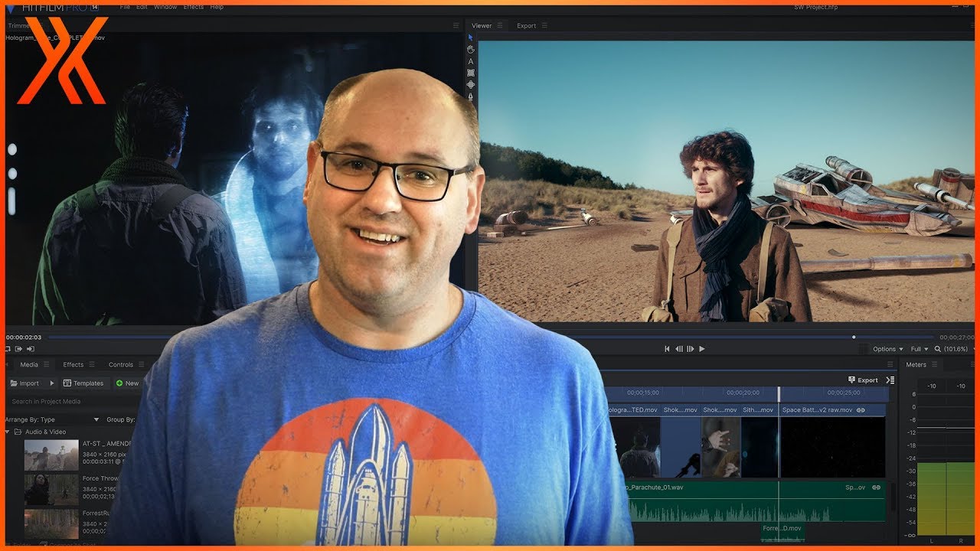Switch to the Viewer tab
980x551 pixels.
(482, 25)
